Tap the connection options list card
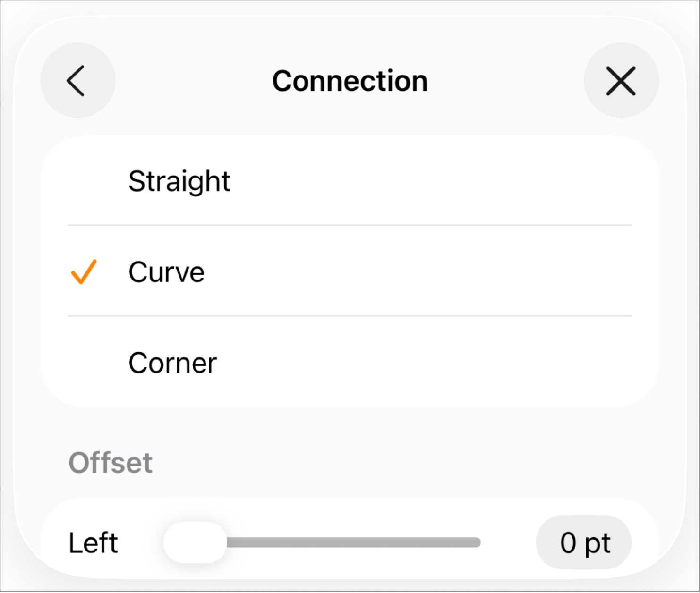The height and width of the screenshot is (593, 700). point(350,271)
